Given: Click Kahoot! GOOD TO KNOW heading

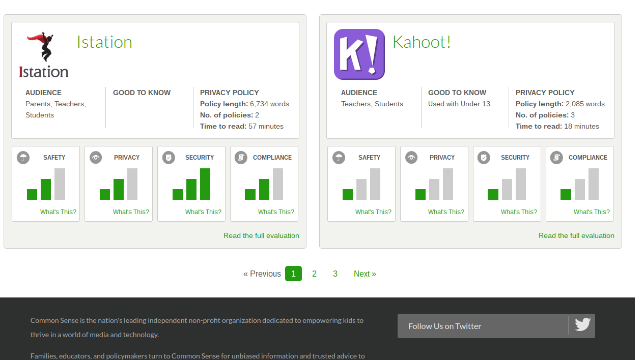Looking at the screenshot, I should 457,93.
